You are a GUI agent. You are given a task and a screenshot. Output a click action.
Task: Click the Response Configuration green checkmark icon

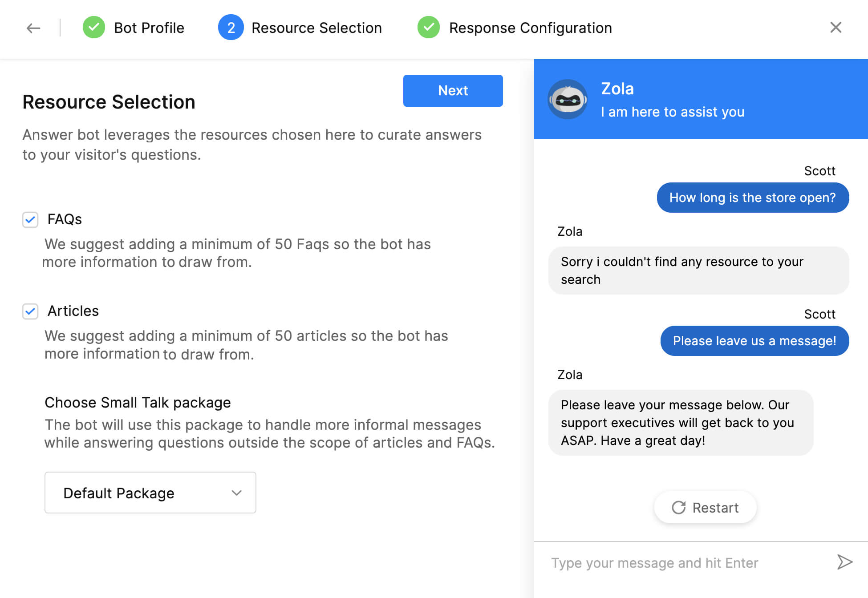[x=429, y=28]
